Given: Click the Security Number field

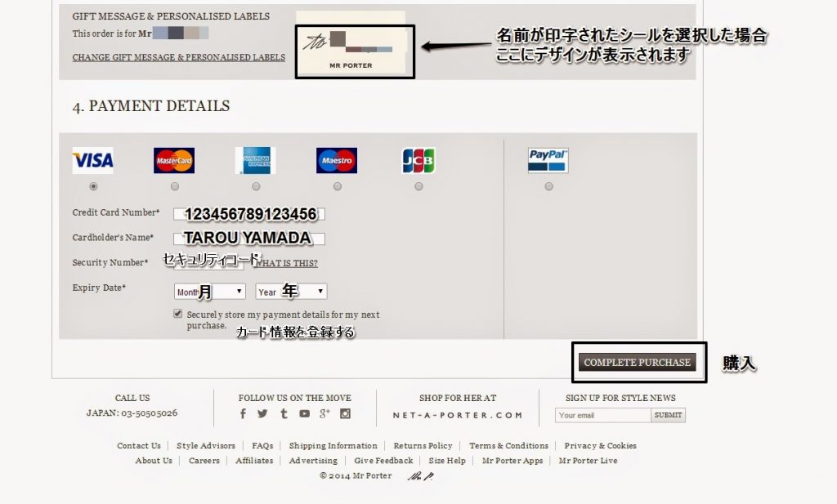Looking at the screenshot, I should point(208,263).
